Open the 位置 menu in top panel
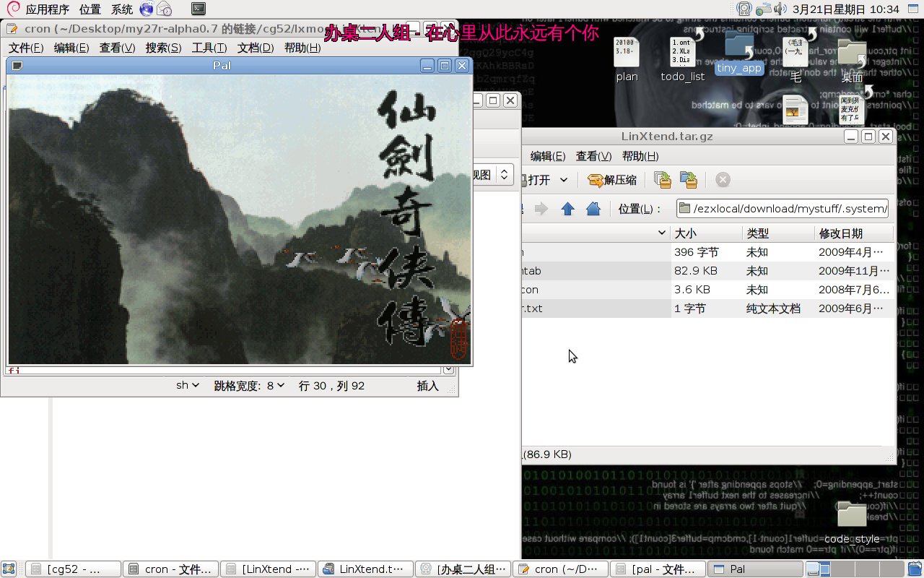Screen dimensions: 924x578 click(90, 9)
